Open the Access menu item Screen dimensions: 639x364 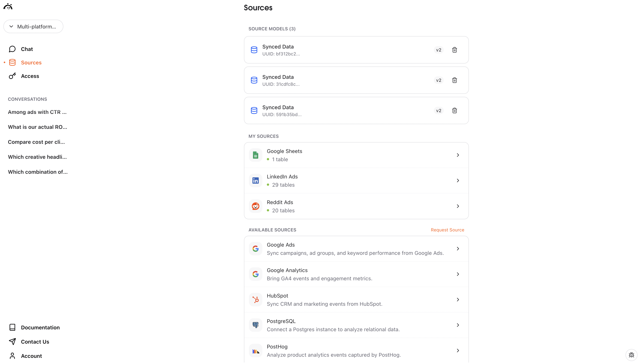[x=30, y=76]
